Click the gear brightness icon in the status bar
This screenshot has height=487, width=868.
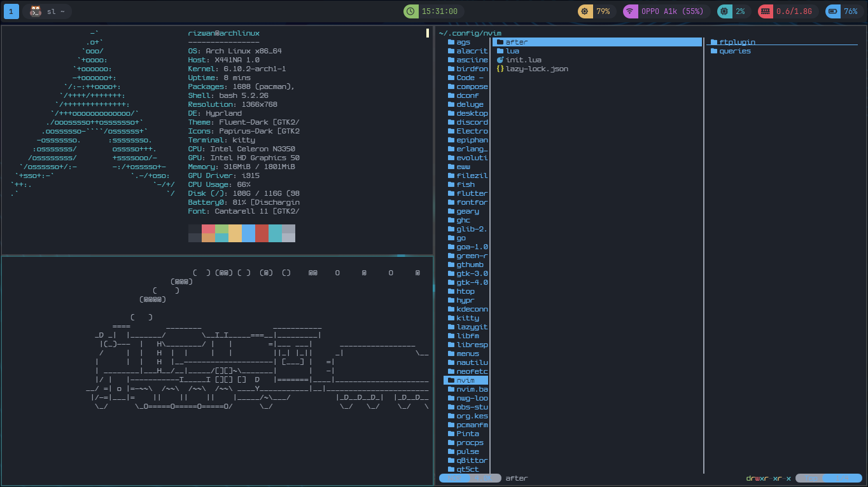click(x=585, y=11)
